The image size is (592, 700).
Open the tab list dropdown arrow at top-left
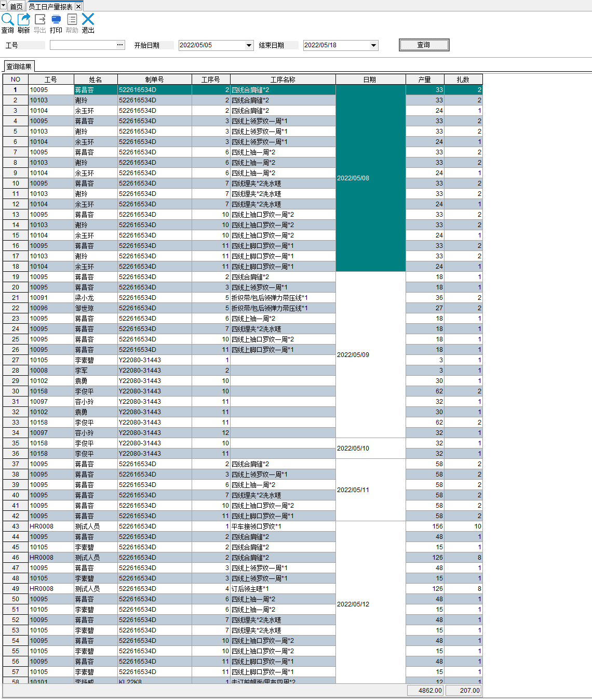pyautogui.click(x=3, y=5)
